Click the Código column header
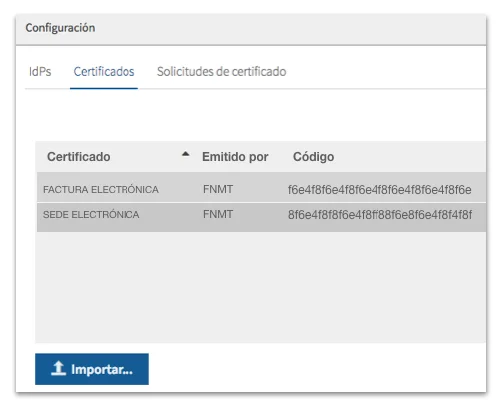This screenshot has height=408, width=503. pyautogui.click(x=313, y=157)
